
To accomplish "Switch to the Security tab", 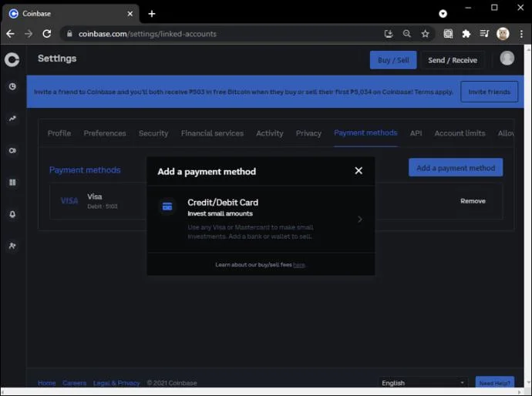I will click(153, 133).
